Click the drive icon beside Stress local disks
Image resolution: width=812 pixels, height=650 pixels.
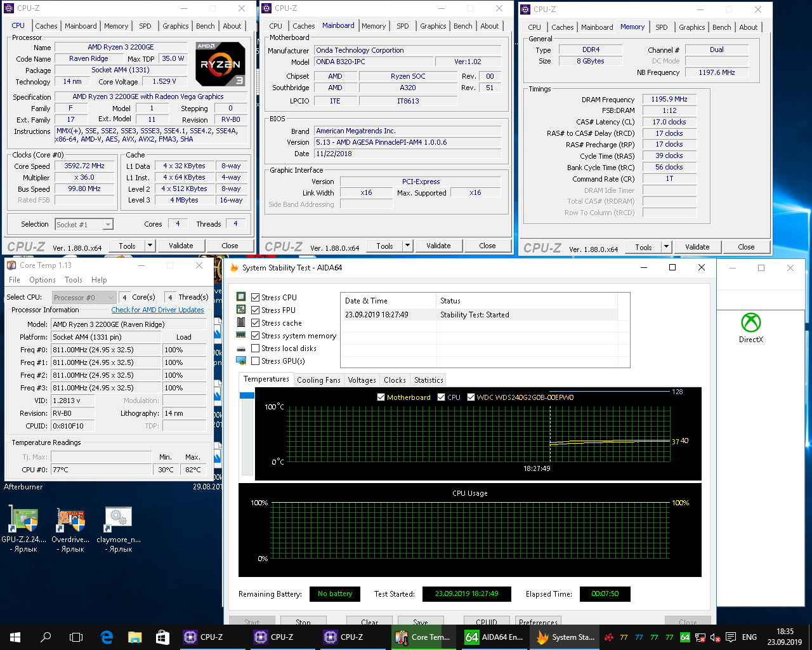[x=241, y=348]
